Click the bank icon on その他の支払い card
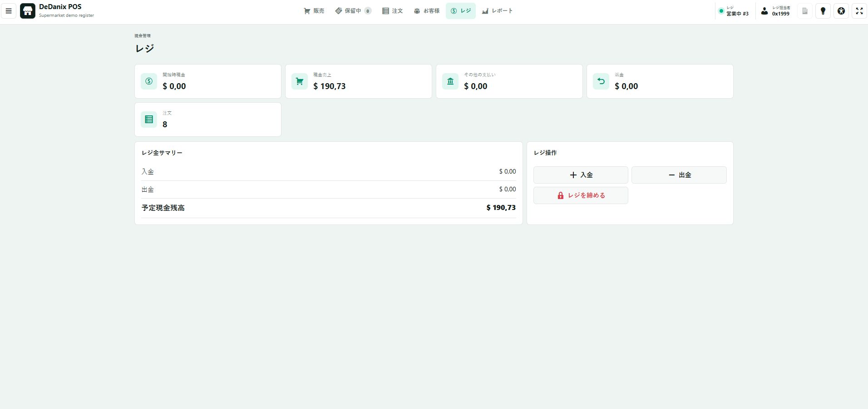The width and height of the screenshot is (868, 409). click(450, 81)
